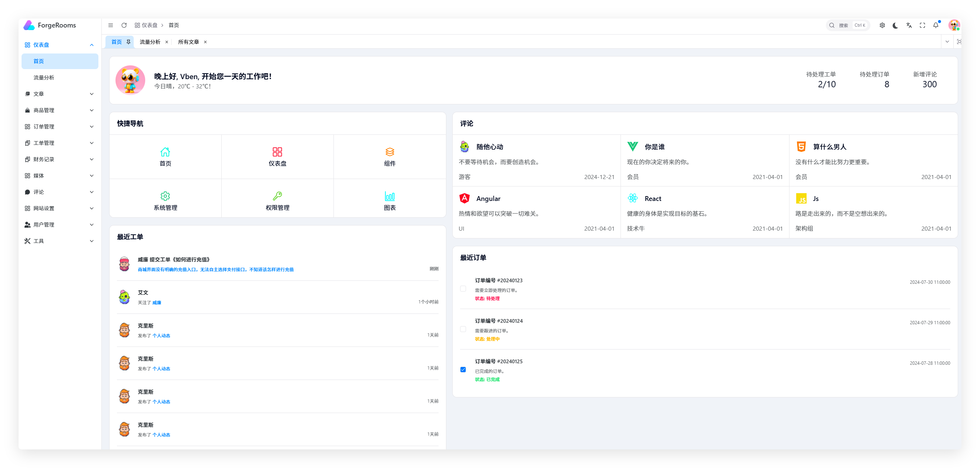Viewport: 980px width, 468px height.
Task: Click the refresh icon in the header
Action: tap(124, 25)
